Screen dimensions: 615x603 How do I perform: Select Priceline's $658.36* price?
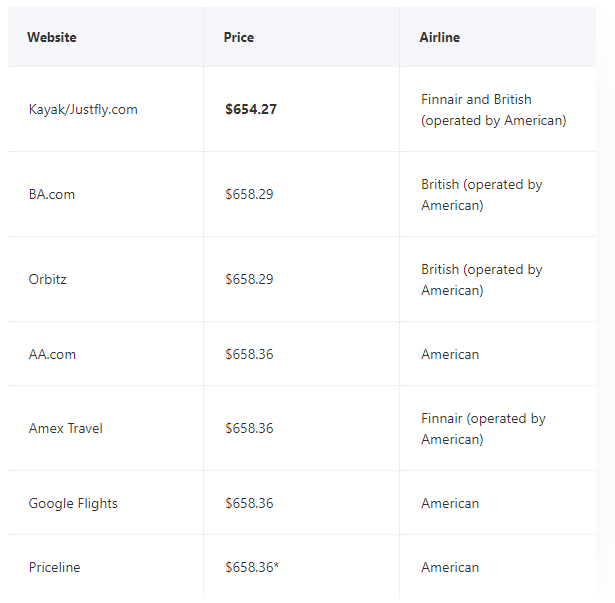(x=252, y=567)
